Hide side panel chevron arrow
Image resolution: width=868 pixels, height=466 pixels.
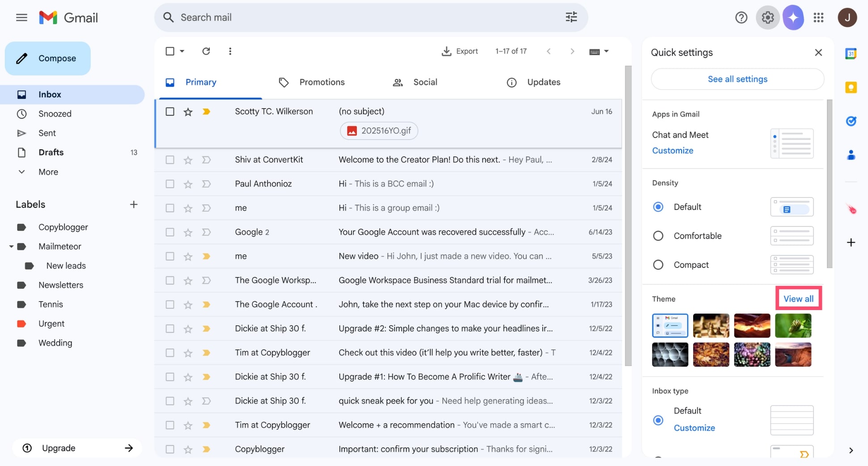[x=851, y=450]
